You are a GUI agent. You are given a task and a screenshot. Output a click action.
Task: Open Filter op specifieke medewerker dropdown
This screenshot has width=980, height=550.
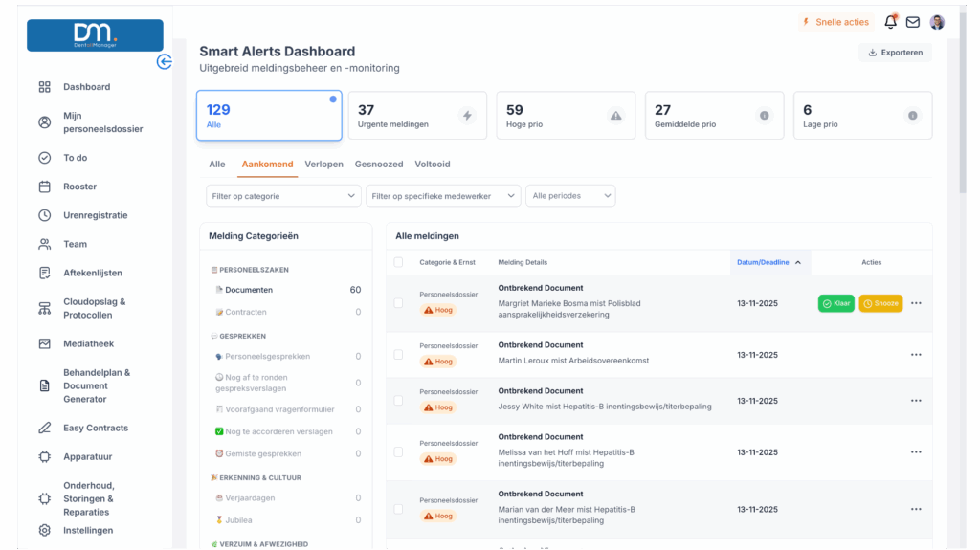tap(443, 196)
